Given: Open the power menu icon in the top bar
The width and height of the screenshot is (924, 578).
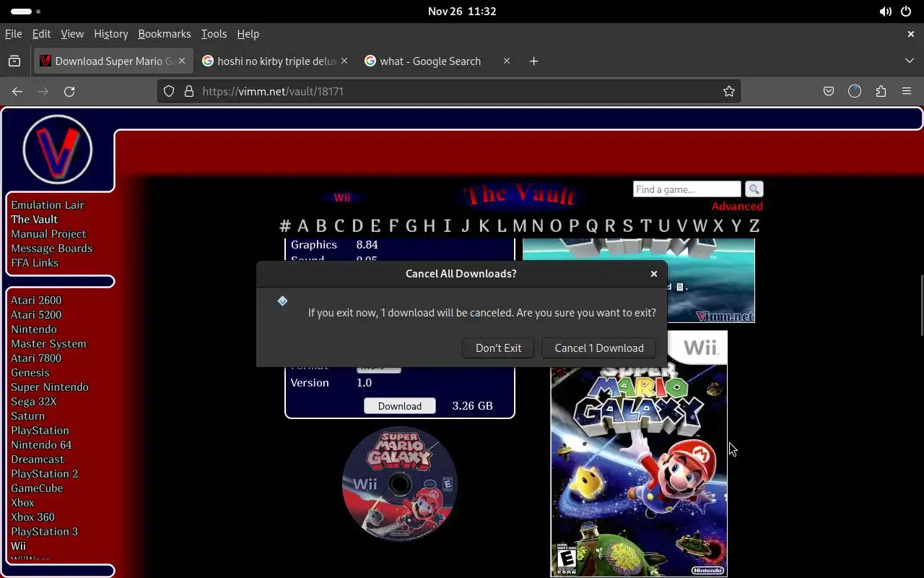Looking at the screenshot, I should click(x=906, y=12).
